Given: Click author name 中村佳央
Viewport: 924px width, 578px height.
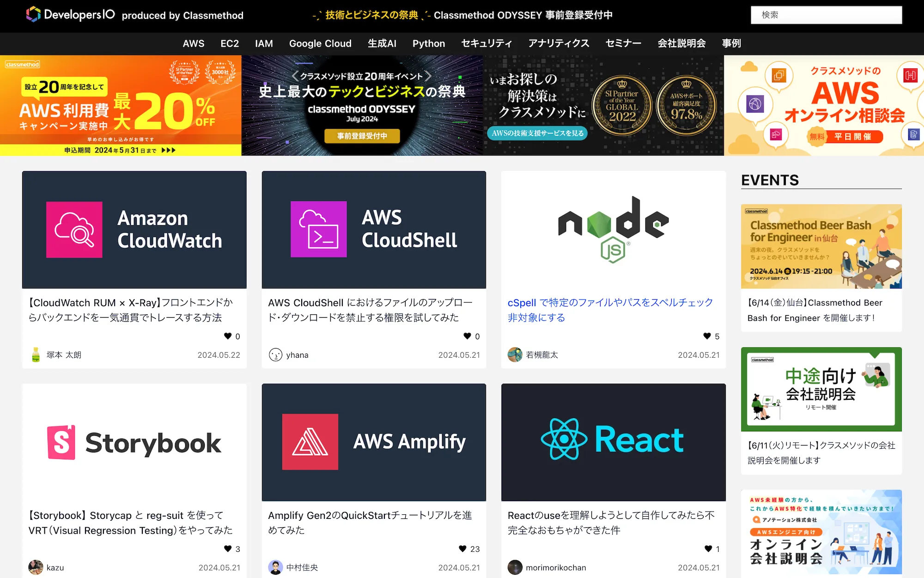Looking at the screenshot, I should point(302,568).
